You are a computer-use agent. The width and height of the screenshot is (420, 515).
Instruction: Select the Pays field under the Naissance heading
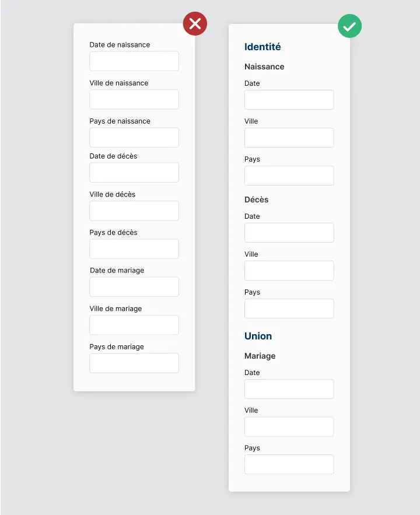289,176
